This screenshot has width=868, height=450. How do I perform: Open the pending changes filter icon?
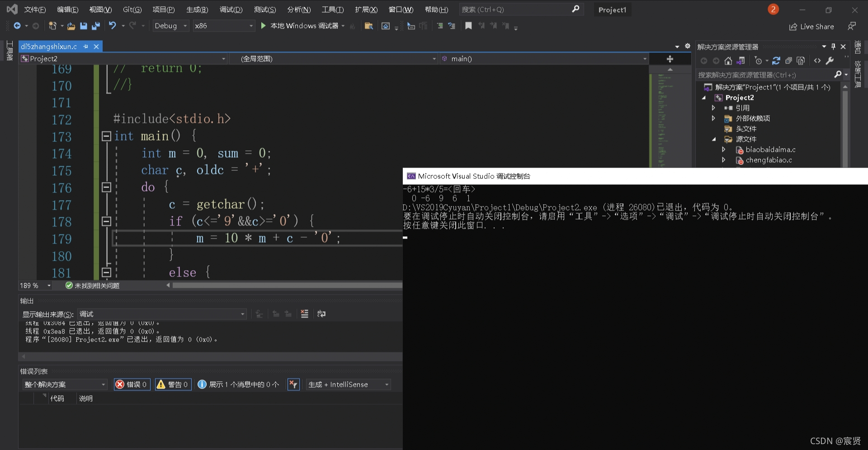click(x=759, y=61)
